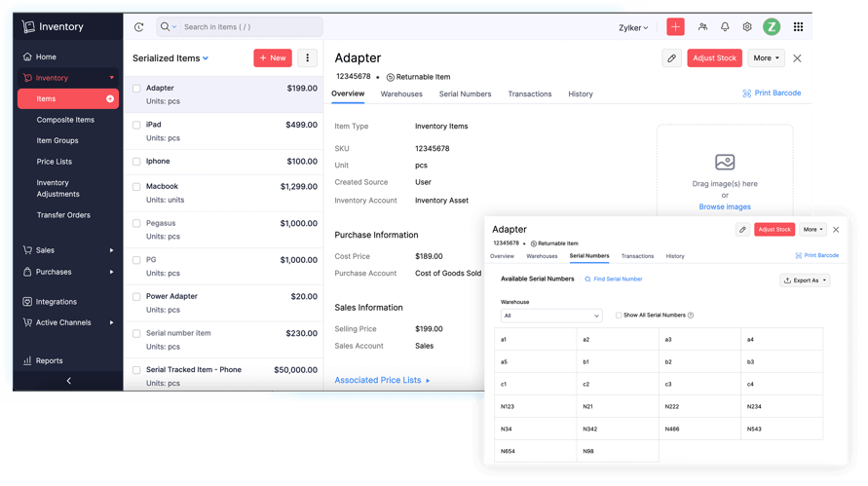Close the Serial Numbers Adapter panel

(x=836, y=229)
